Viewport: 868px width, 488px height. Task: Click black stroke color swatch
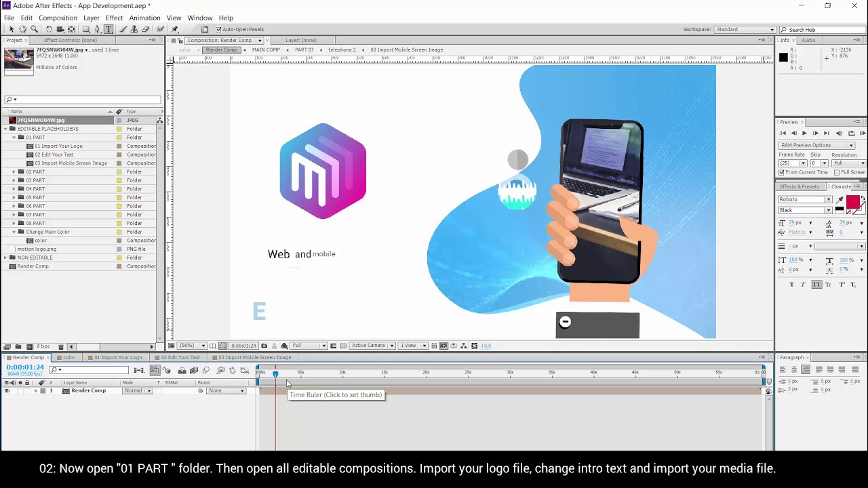point(840,210)
